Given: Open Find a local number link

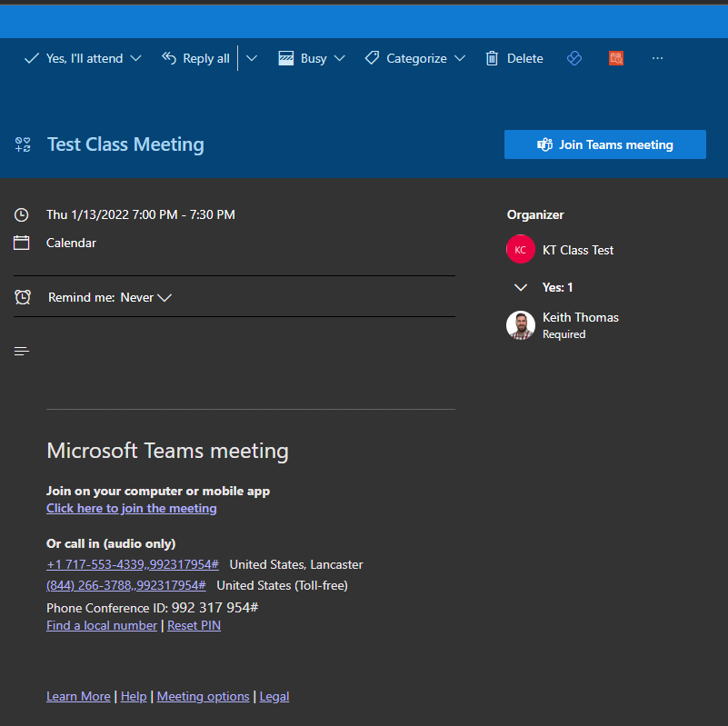Looking at the screenshot, I should (102, 625).
